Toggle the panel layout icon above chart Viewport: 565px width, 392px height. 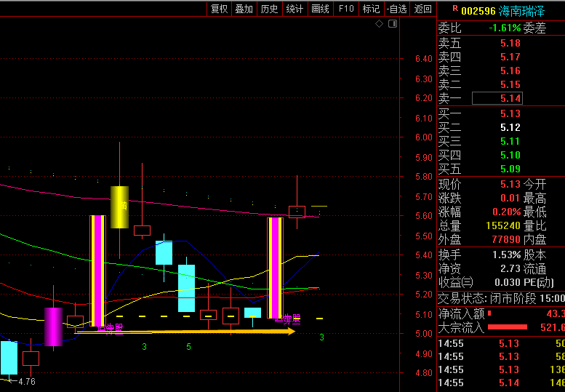[393, 24]
